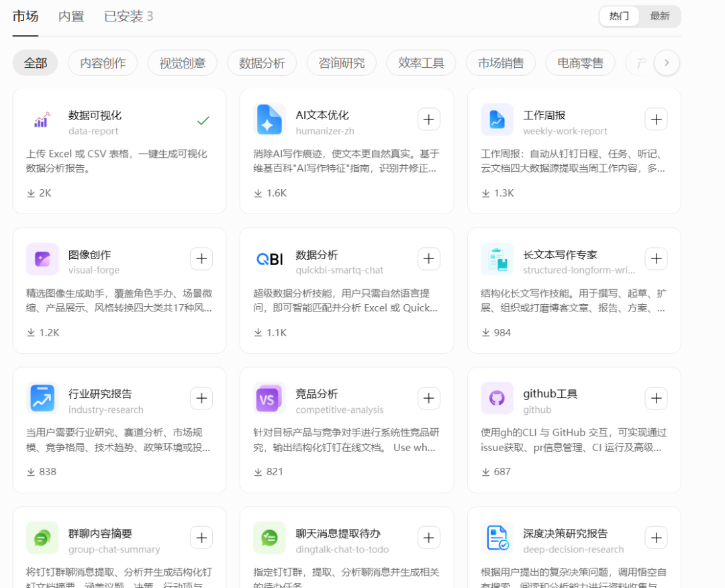Switch sorting to 最新
The height and width of the screenshot is (588, 725).
(660, 16)
